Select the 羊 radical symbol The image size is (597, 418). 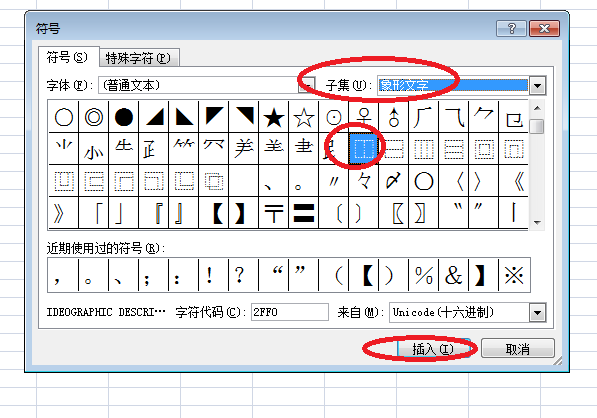pyautogui.click(x=244, y=149)
